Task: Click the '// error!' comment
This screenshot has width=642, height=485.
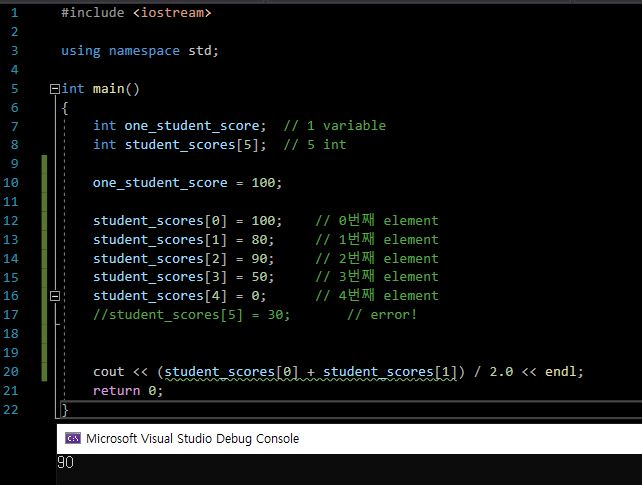Action: pos(382,315)
